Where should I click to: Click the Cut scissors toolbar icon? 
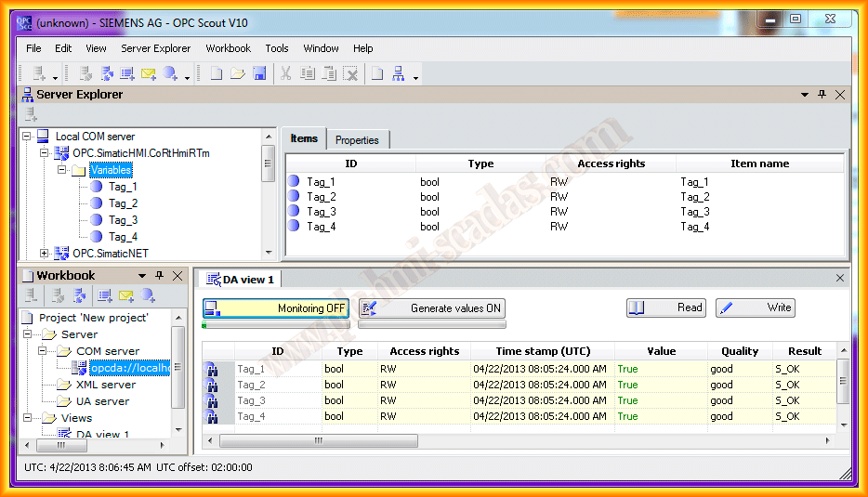(286, 73)
